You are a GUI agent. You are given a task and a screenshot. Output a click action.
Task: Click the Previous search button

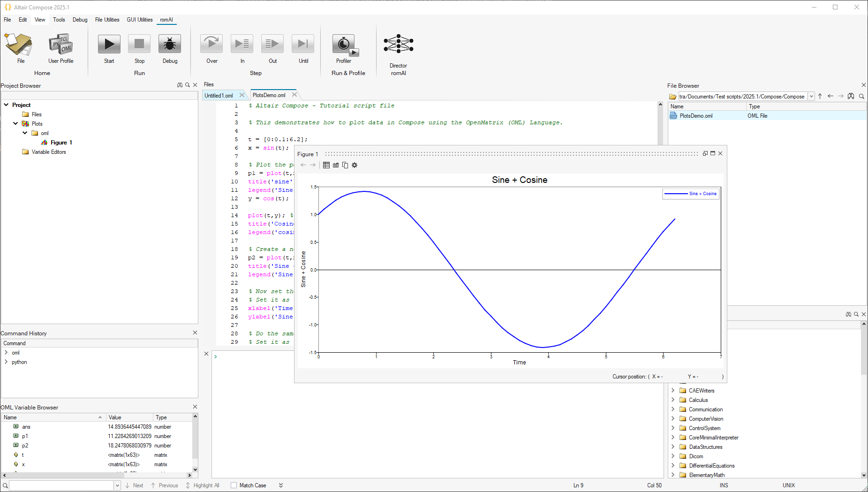click(165, 485)
